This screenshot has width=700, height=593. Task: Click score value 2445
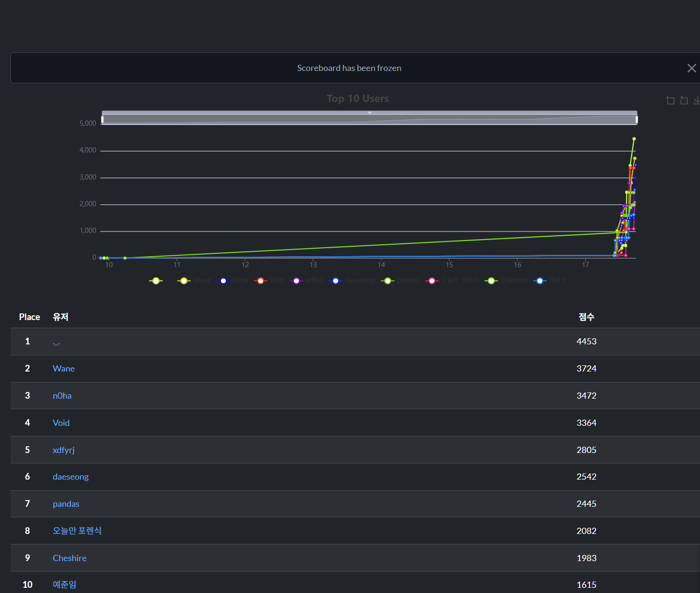tap(587, 504)
